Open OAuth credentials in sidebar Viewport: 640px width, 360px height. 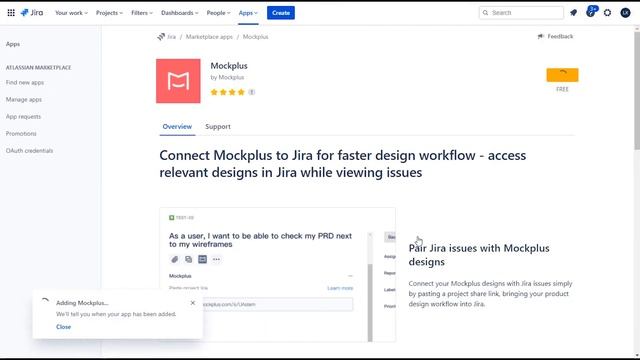tap(29, 151)
